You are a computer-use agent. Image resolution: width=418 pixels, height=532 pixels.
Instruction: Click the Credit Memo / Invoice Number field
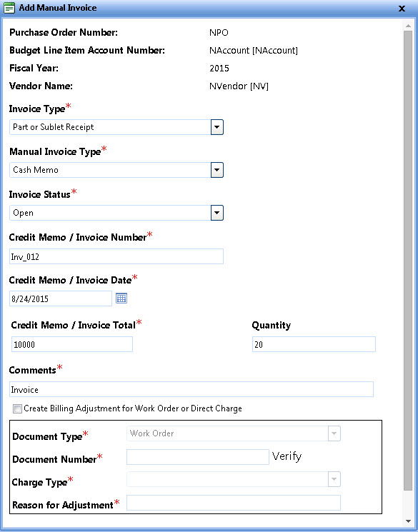pos(116,256)
